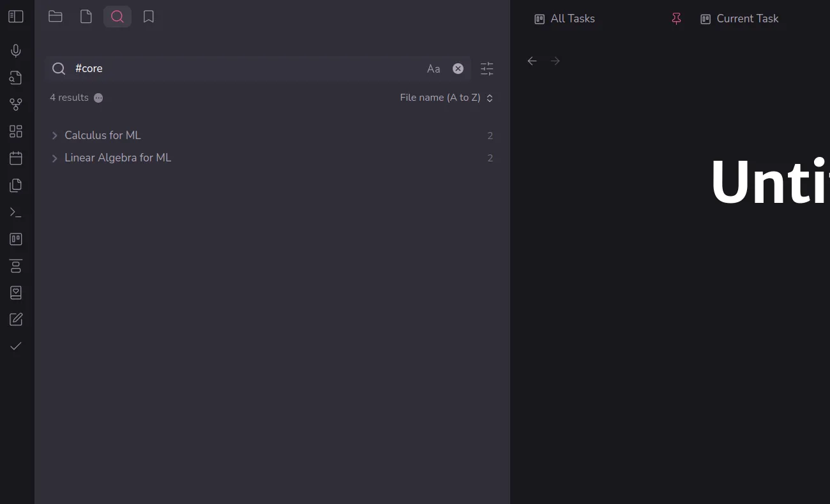
Task: Expand Linear Algebra for ML results
Action: pyautogui.click(x=55, y=158)
